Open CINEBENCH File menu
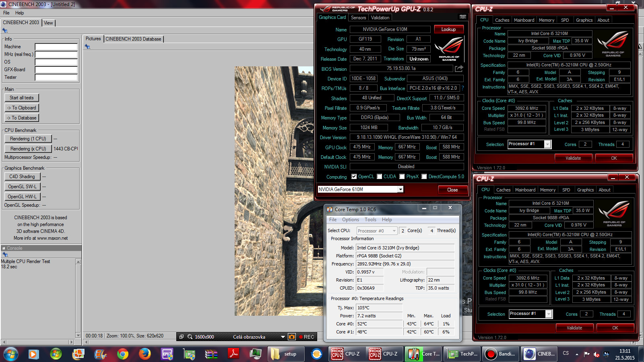Image resolution: width=644 pixels, height=362 pixels. point(6,13)
